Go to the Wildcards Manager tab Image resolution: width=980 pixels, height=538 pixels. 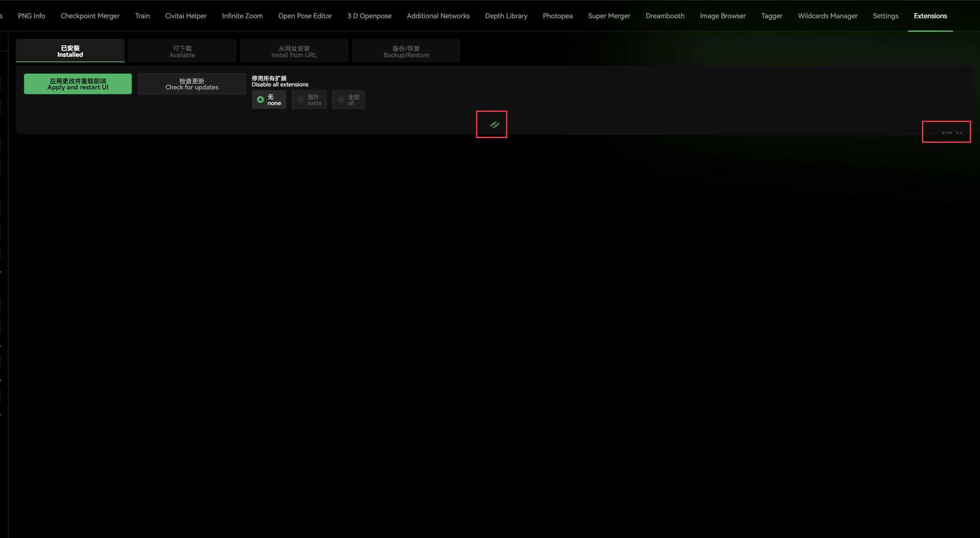[x=828, y=16]
